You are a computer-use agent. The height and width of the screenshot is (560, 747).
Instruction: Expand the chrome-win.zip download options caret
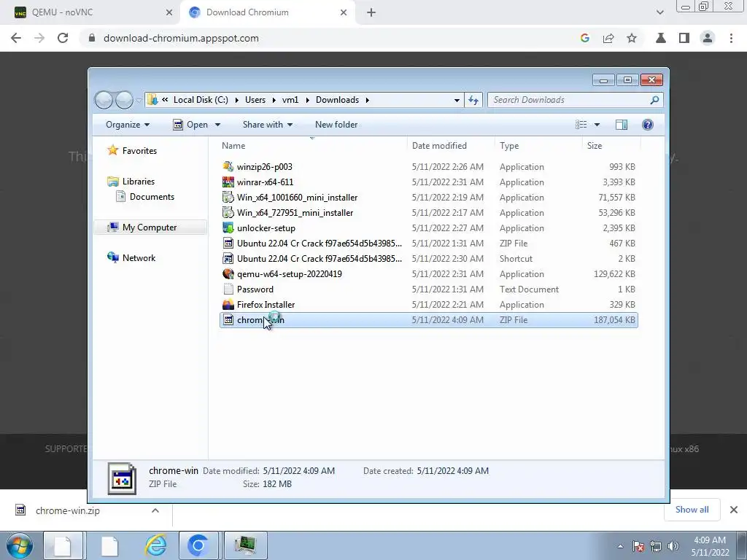point(155,510)
